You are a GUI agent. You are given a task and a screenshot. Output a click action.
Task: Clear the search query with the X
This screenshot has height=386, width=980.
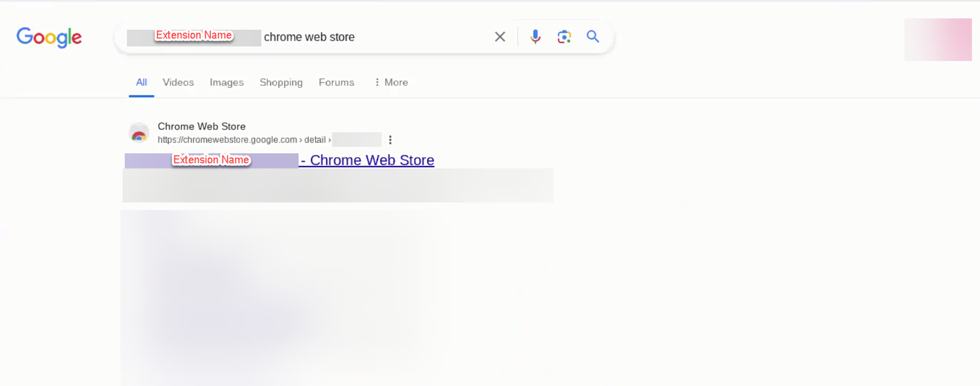click(x=500, y=37)
